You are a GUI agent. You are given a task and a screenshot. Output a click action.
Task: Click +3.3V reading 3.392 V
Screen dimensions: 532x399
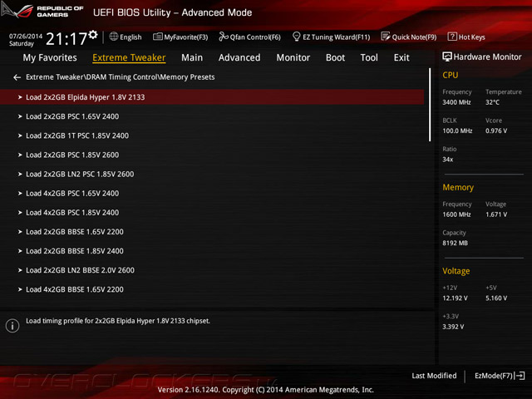coord(453,327)
